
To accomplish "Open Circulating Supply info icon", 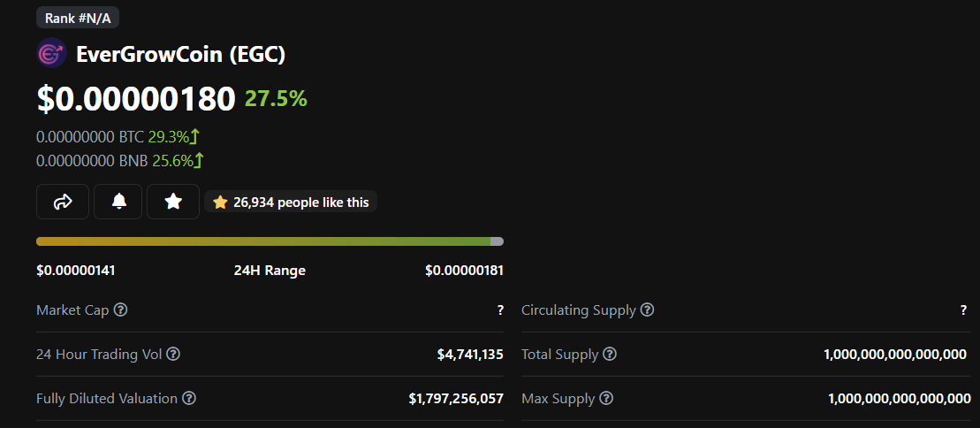I will pos(648,310).
